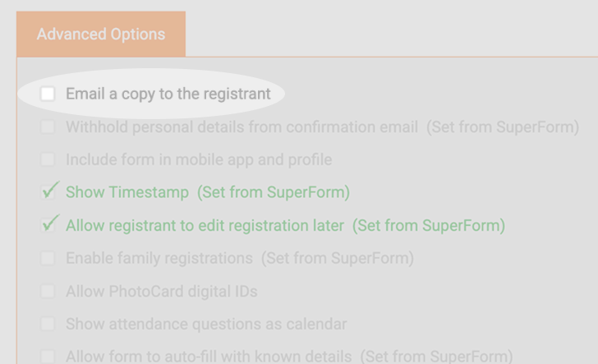
Task: Enable Show attendance questions as calendar checkbox
Action: coord(48,324)
